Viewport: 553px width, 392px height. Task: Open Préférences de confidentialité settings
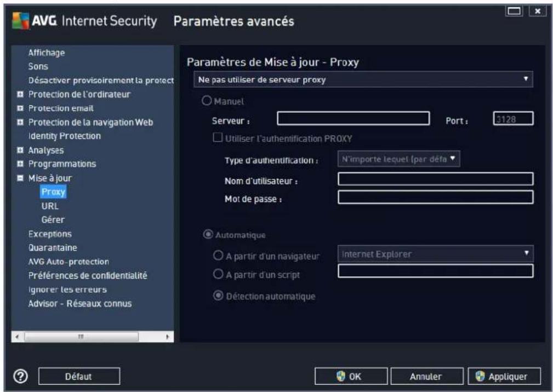(x=88, y=276)
